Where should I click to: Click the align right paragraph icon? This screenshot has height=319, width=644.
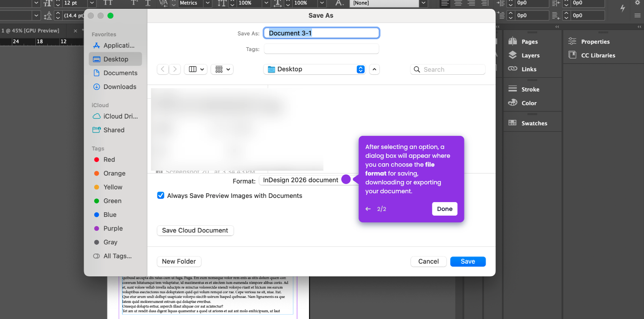[472, 3]
